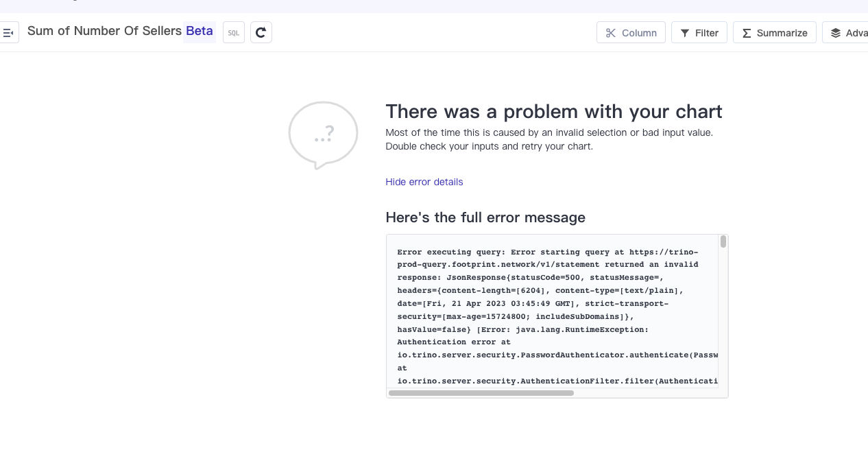Refresh the chart results
The height and width of the screenshot is (450, 868).
point(261,32)
